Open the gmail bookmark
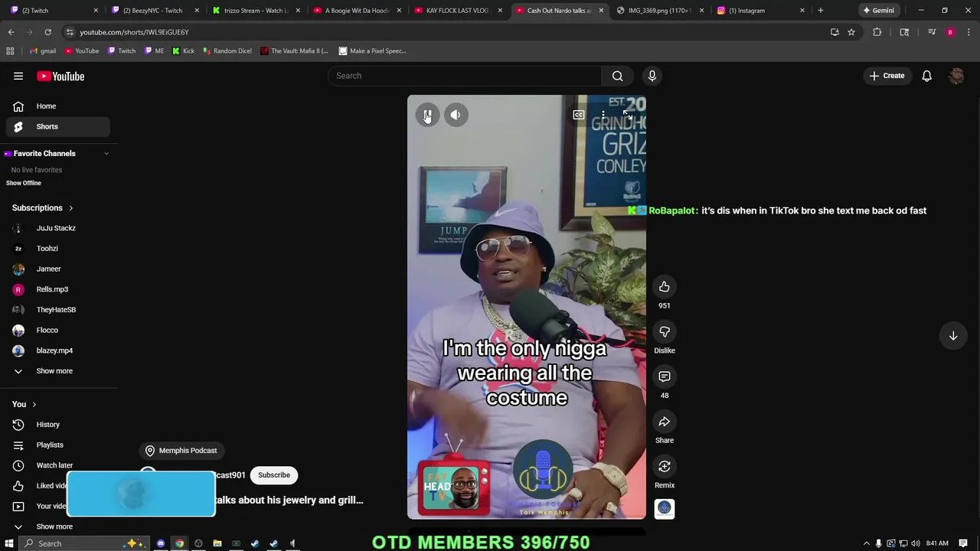980x551 pixels. [42, 51]
